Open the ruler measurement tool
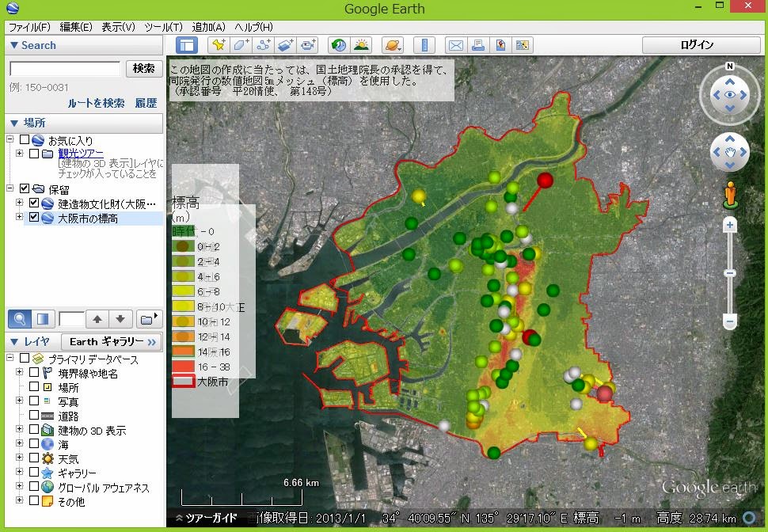This screenshot has width=768, height=532. tap(424, 45)
